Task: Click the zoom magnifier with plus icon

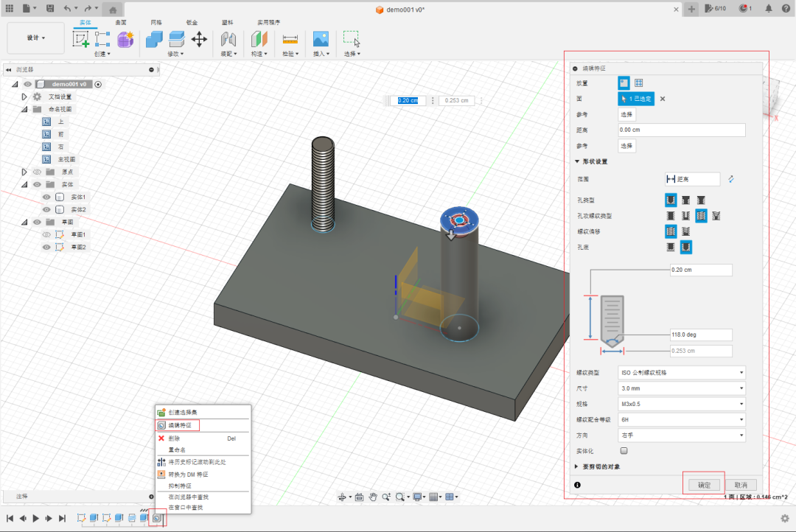Action: coord(386,497)
